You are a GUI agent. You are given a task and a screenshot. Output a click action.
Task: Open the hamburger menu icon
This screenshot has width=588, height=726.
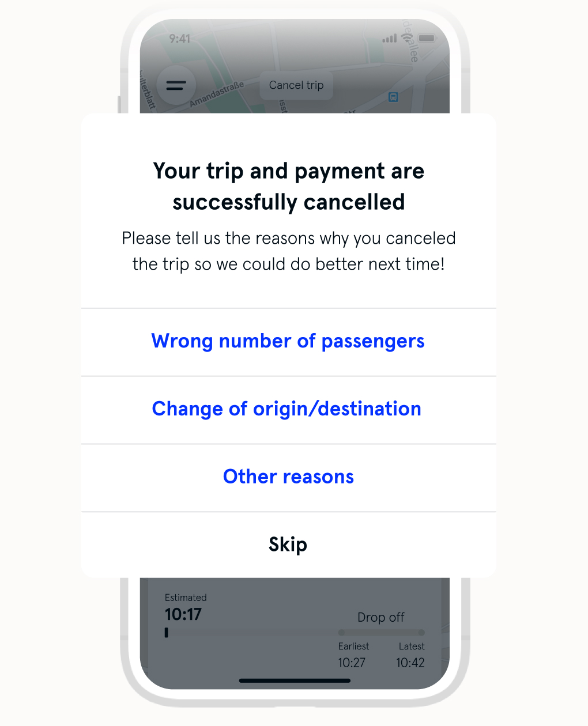click(x=176, y=85)
